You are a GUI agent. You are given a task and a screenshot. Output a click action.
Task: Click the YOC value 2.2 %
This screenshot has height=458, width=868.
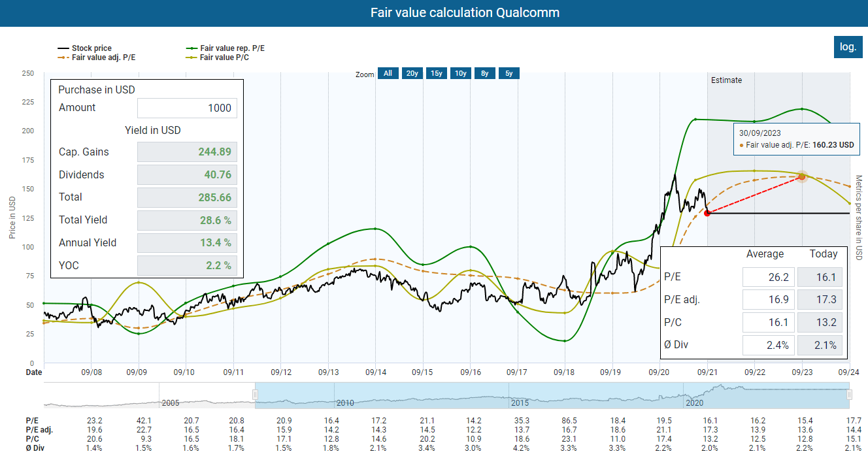[x=188, y=265]
